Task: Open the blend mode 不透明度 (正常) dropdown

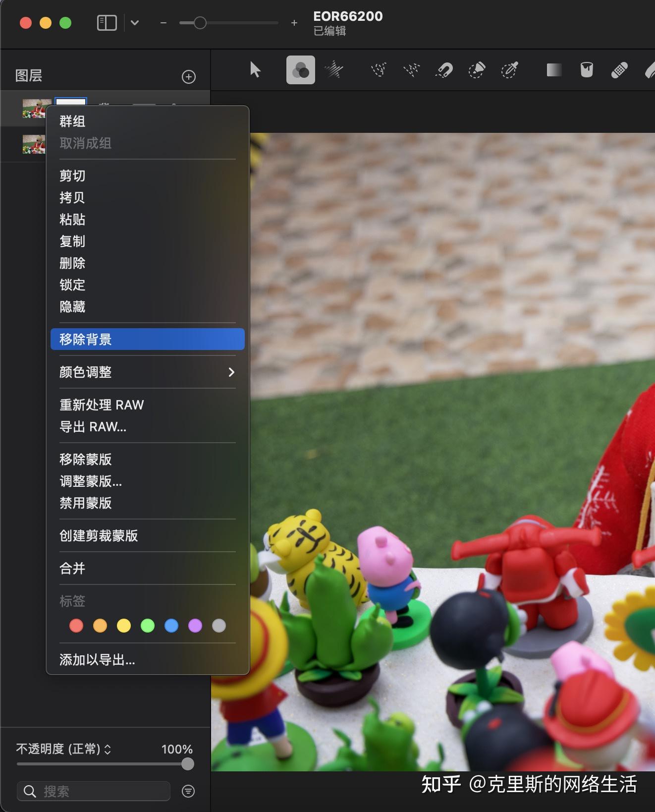Action: coord(63,749)
